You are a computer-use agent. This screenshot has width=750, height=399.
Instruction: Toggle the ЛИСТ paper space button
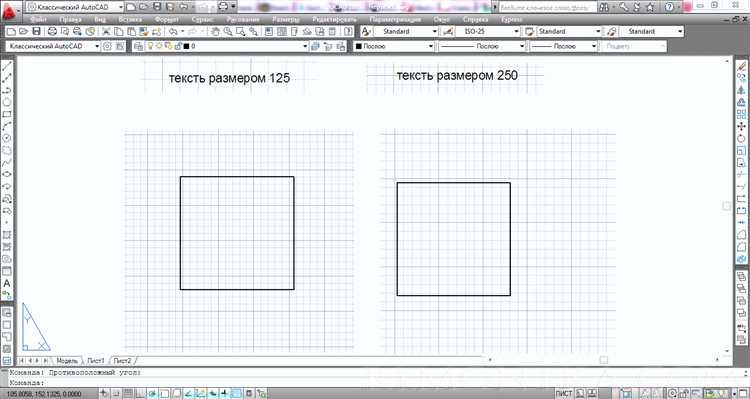(564, 394)
